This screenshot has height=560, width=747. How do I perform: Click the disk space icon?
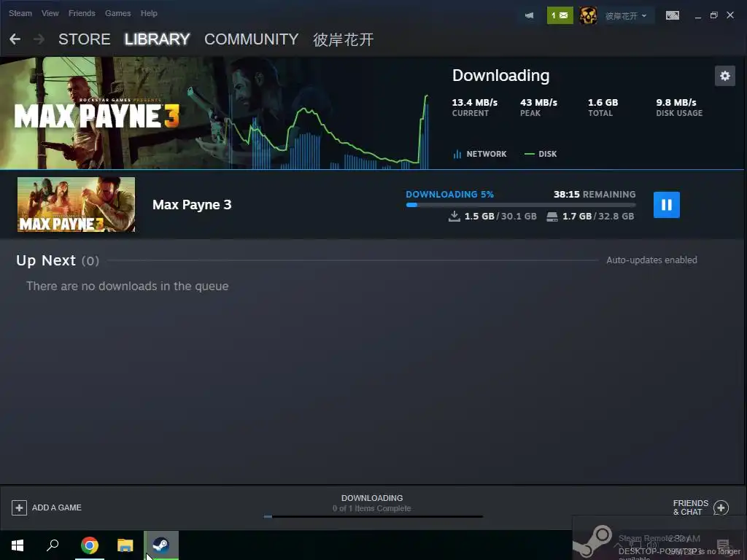pos(551,217)
